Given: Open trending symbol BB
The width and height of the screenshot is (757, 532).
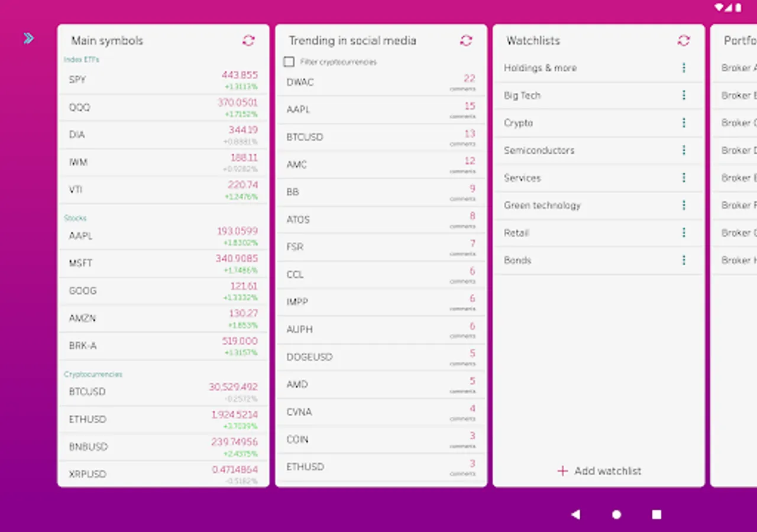Looking at the screenshot, I should pos(381,192).
